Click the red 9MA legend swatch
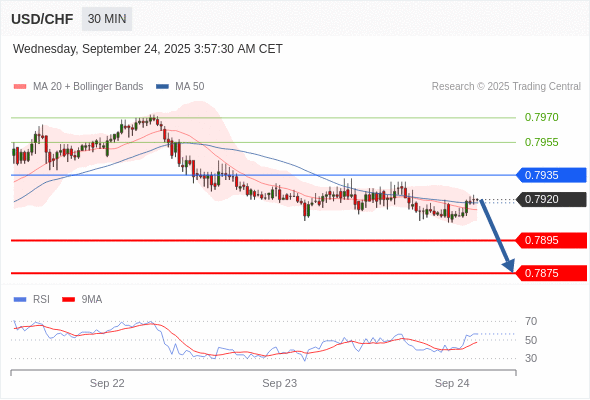 68,300
